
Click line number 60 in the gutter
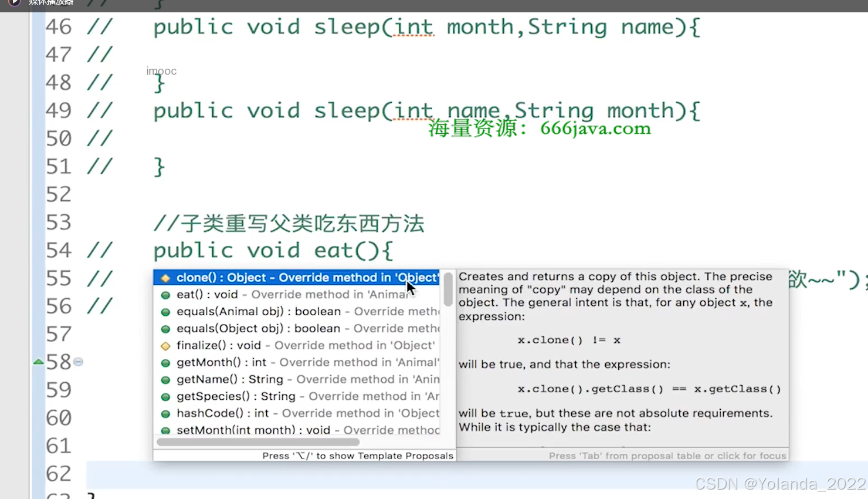coord(59,418)
